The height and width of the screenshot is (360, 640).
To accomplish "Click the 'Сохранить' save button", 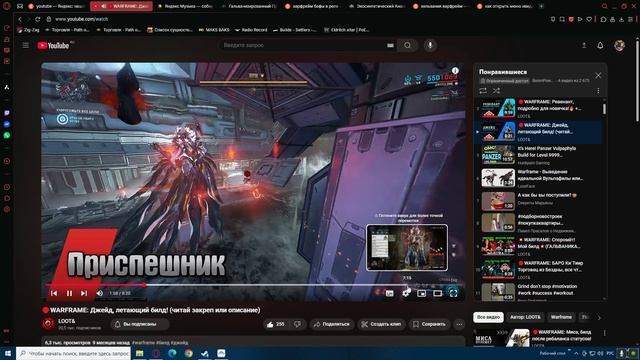I will (429, 324).
